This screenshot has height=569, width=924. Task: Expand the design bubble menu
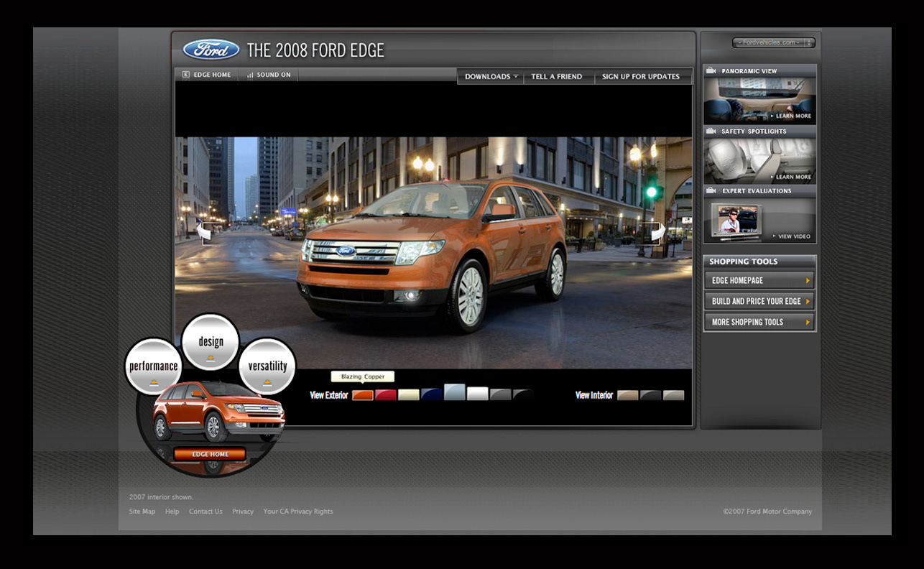click(x=211, y=343)
